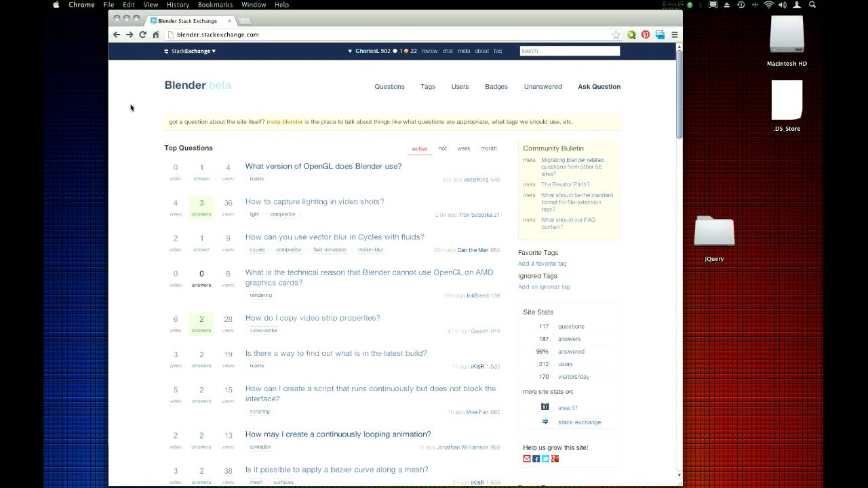Click 'Add an ignored tag'
The width and height of the screenshot is (868, 488).
pos(544,287)
